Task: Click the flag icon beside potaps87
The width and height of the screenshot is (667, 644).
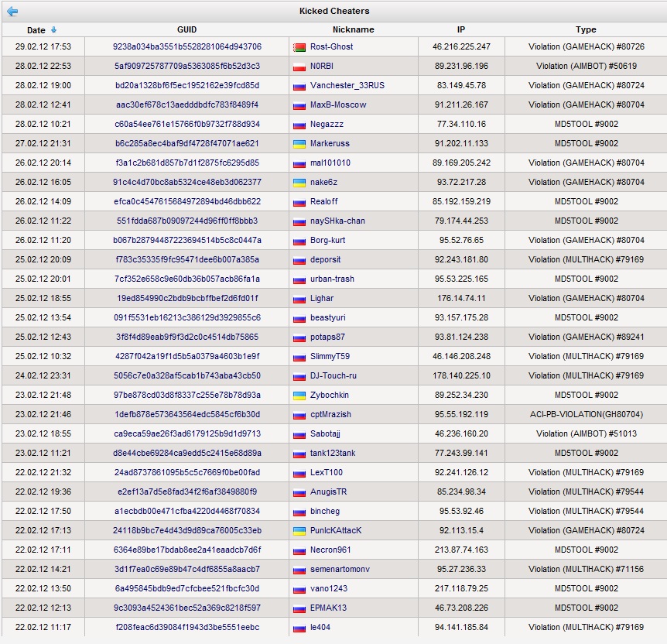Action: click(x=299, y=338)
